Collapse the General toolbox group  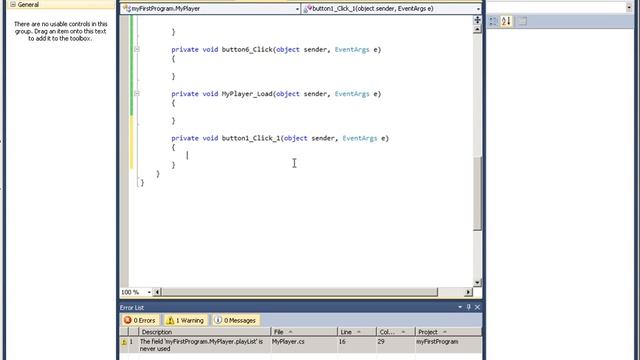click(13, 4)
